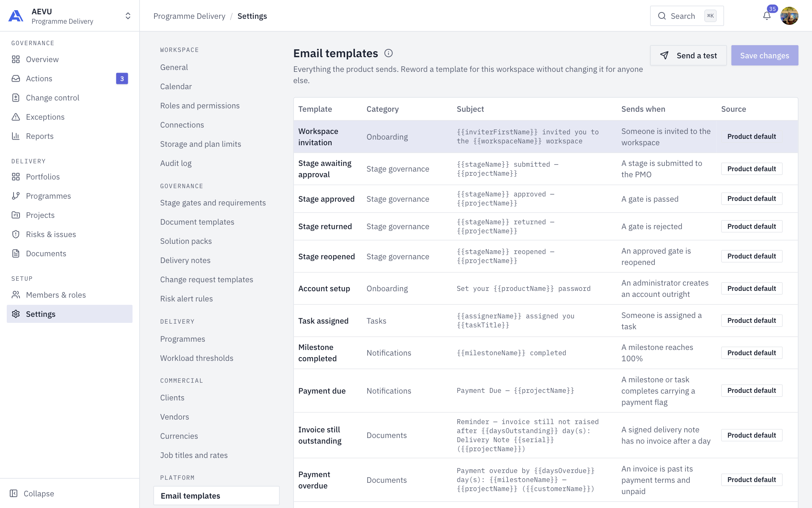Open Change control in sidebar

[70, 98]
